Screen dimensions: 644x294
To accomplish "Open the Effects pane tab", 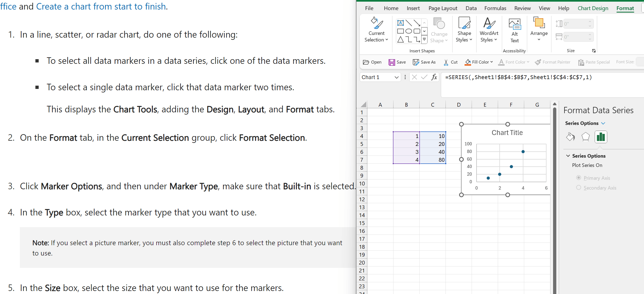I will click(x=585, y=137).
